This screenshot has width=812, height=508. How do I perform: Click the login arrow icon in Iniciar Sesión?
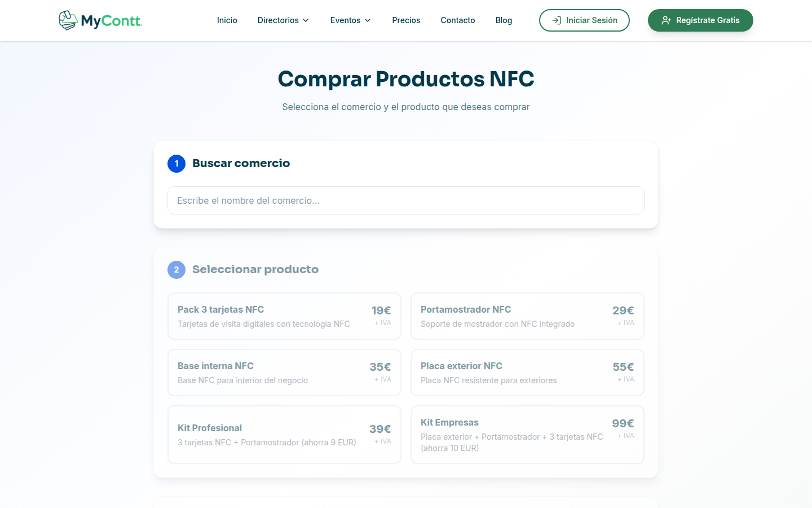pyautogui.click(x=557, y=20)
